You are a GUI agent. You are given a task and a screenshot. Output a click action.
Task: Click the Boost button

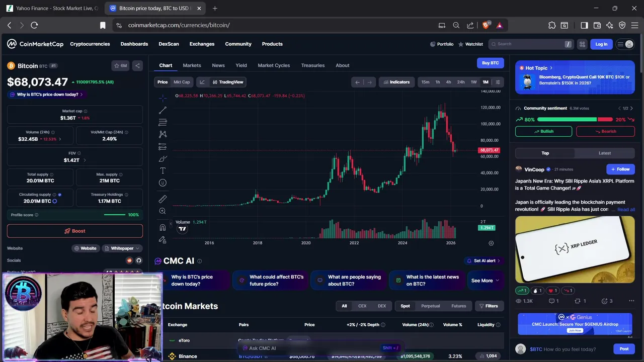[x=75, y=231]
